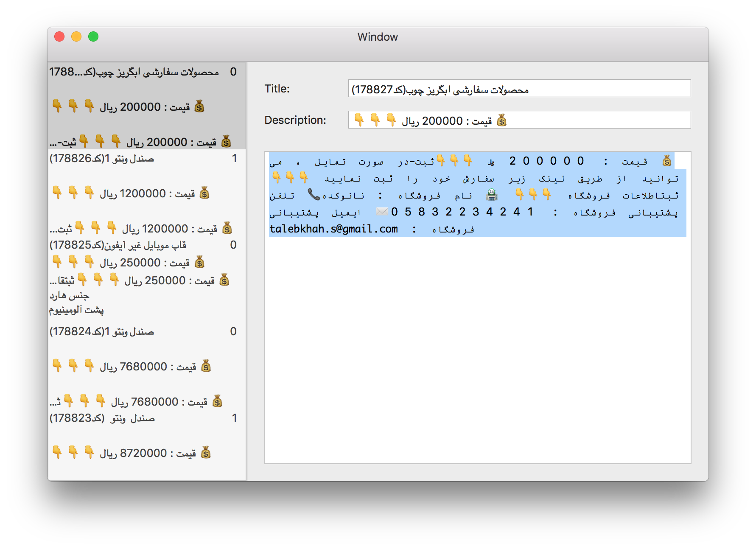Click the Description text field
The image size is (756, 549).
[x=519, y=120]
